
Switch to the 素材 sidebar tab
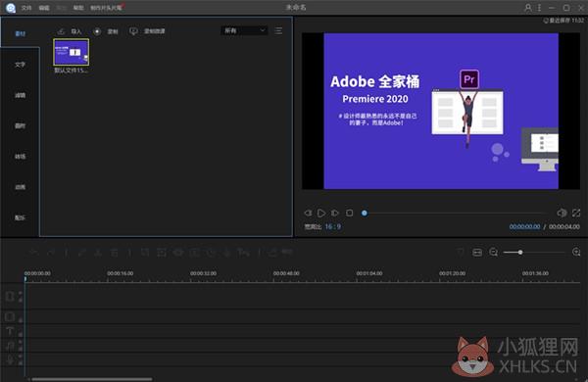tap(20, 33)
